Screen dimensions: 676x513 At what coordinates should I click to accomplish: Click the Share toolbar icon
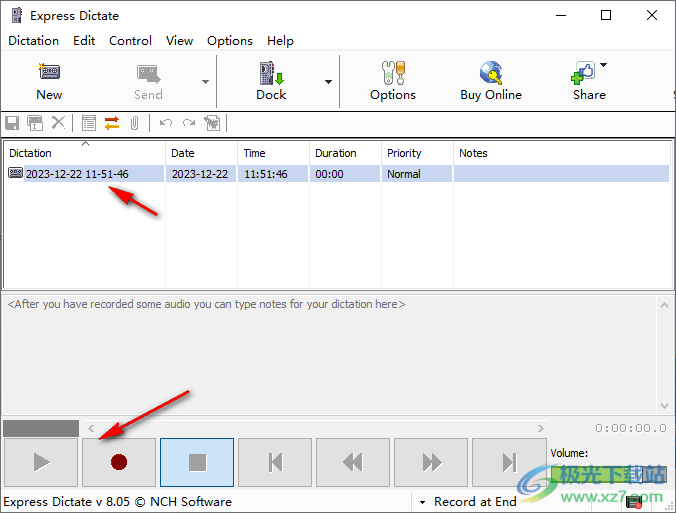point(588,81)
